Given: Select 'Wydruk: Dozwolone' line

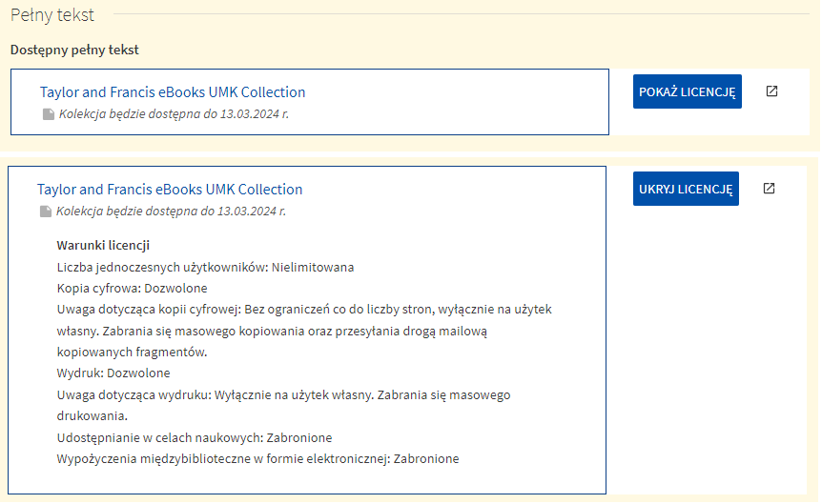Looking at the screenshot, I should 113,373.
